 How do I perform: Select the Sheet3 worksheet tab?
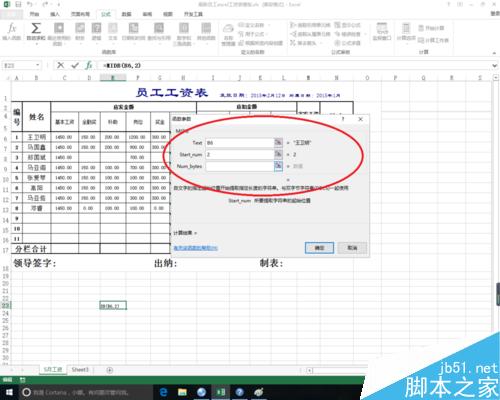(x=80, y=370)
